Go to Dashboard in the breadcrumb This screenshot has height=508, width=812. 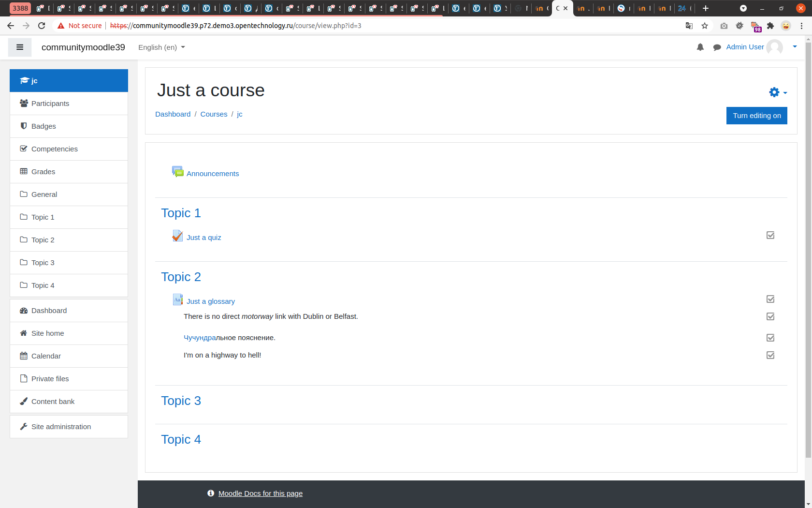173,114
